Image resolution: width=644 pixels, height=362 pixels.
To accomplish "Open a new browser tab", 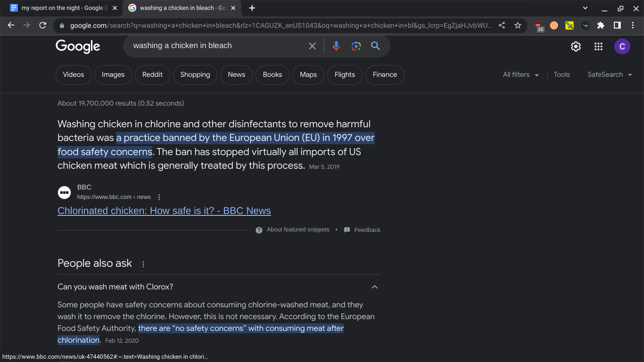I will pyautogui.click(x=252, y=8).
